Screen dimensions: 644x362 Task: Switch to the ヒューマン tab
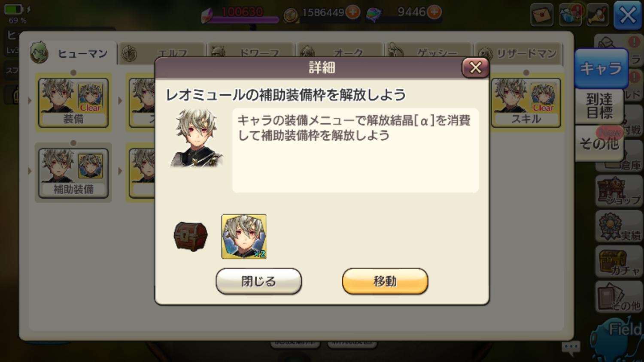(73, 53)
